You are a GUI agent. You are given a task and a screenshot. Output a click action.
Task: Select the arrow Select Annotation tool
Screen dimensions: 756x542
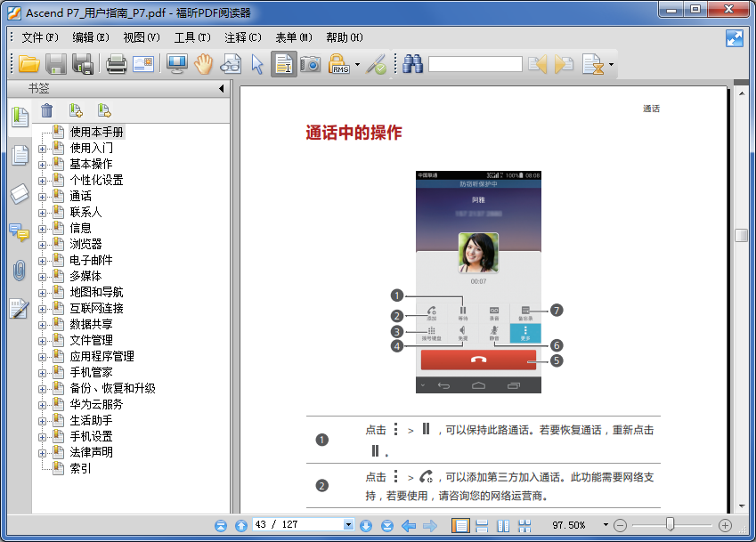click(x=257, y=64)
